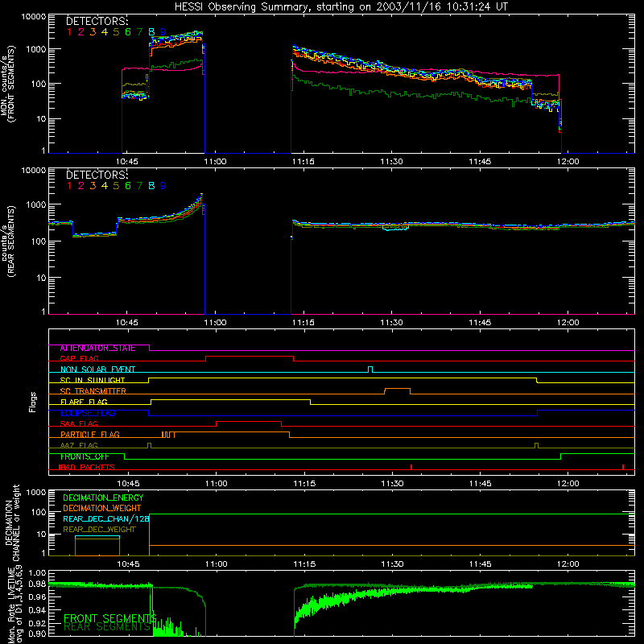Click the DECIMATION_WEIGHT legend label
This screenshot has height=644, width=644.
[102, 509]
